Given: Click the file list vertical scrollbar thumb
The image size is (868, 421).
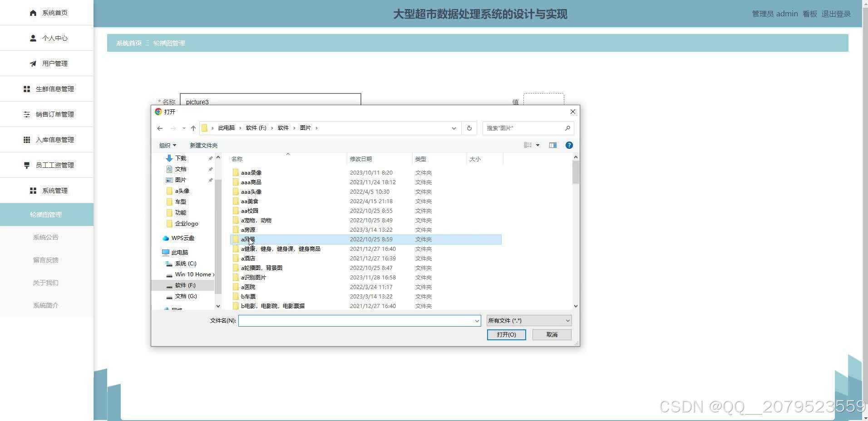Looking at the screenshot, I should (x=576, y=172).
